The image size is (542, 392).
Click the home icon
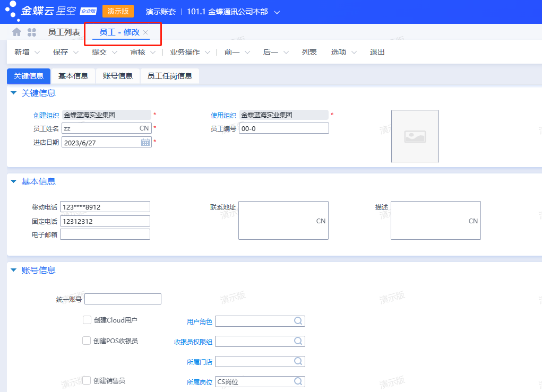tap(15, 32)
